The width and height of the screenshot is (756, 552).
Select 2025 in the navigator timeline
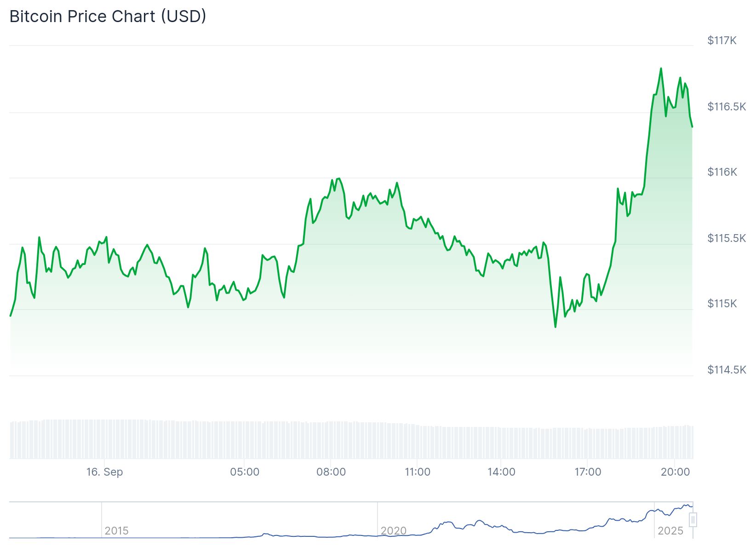coord(670,531)
